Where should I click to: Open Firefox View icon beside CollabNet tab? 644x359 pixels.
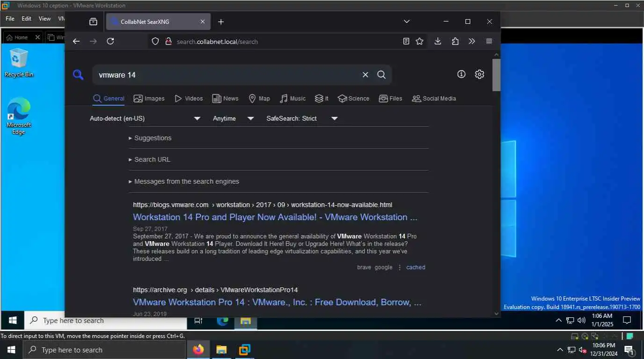point(93,22)
